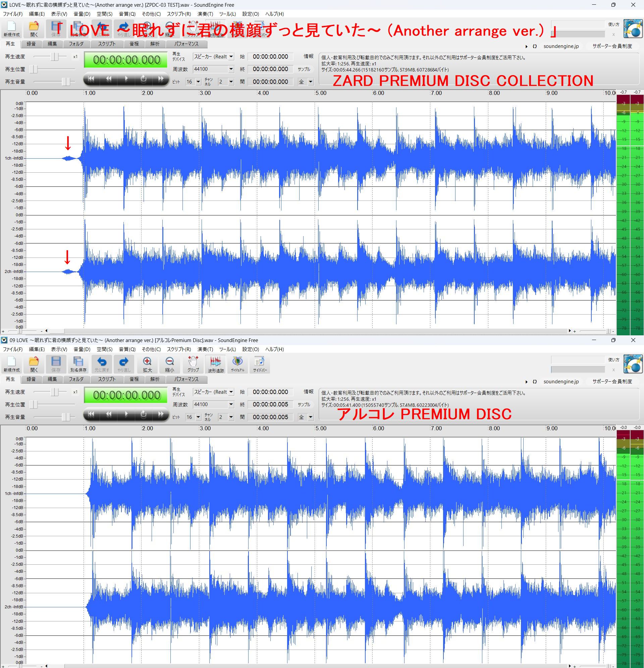Toggle サイドバー icon in アルコレPremium Disc window
The image size is (644, 668).
(x=260, y=364)
